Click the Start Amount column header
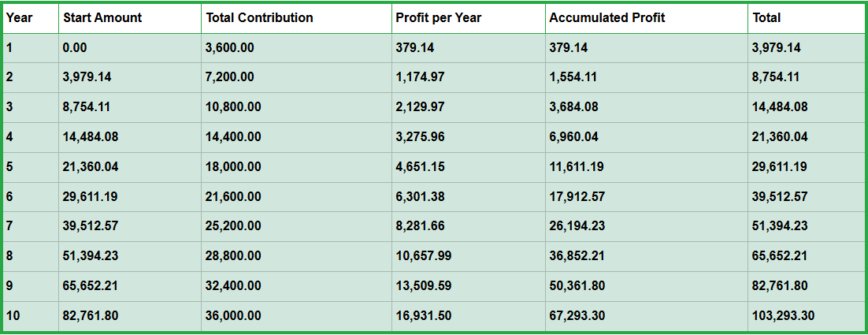 102,17
